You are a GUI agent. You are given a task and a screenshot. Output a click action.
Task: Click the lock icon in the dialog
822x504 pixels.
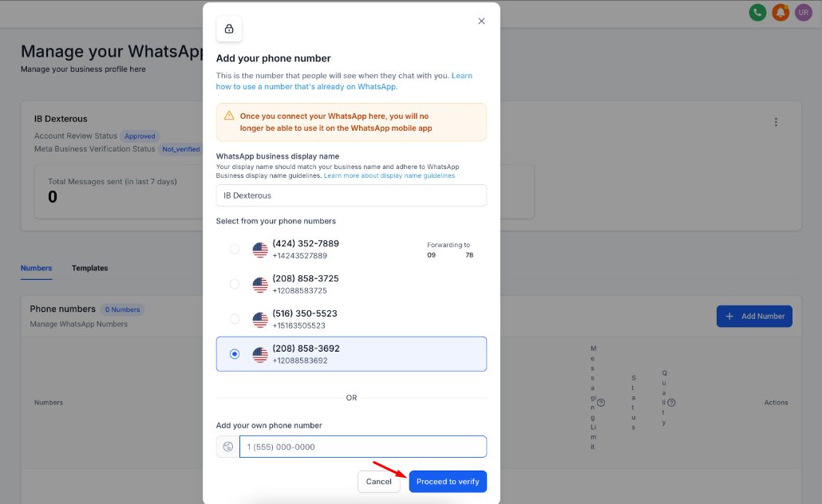coord(229,29)
